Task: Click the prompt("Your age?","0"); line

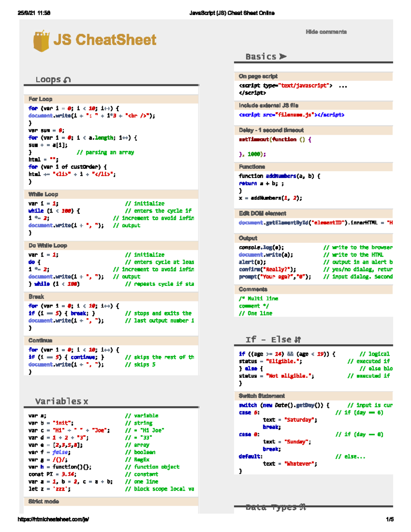Action: pyautogui.click(x=275, y=277)
